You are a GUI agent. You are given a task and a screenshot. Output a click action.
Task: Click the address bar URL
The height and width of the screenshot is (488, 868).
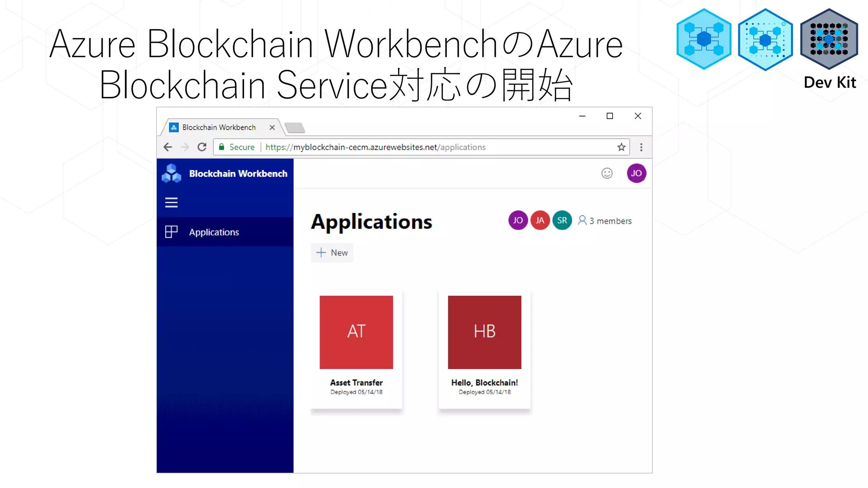(x=376, y=147)
